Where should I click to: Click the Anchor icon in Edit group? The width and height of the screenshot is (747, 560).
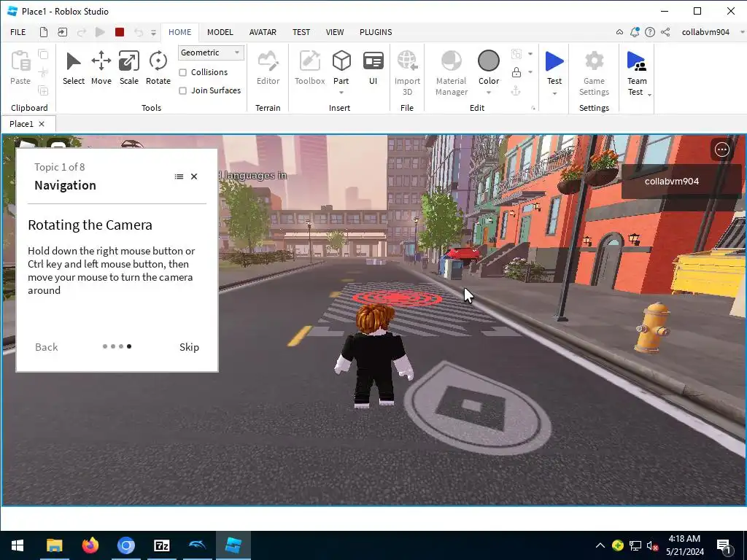(x=516, y=90)
